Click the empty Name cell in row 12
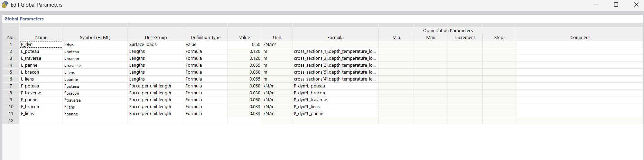Viewport: 644px width, 160px height. point(41,121)
